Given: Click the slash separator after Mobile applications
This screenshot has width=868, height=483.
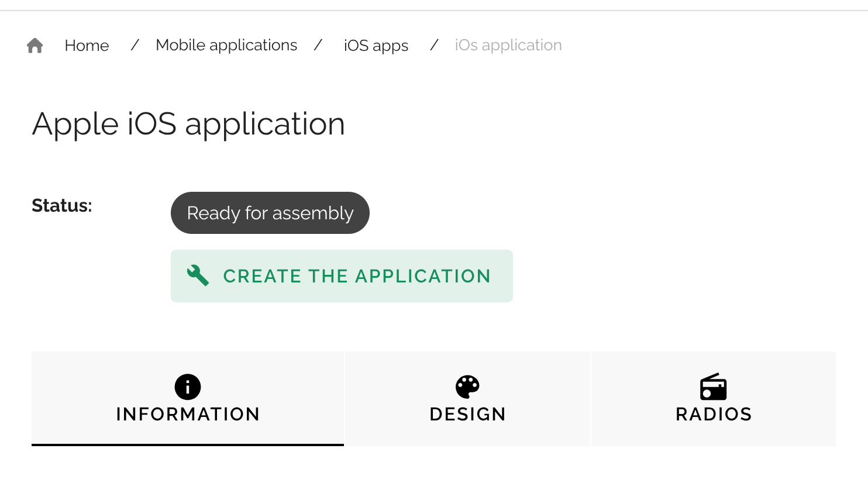Looking at the screenshot, I should pyautogui.click(x=318, y=45).
